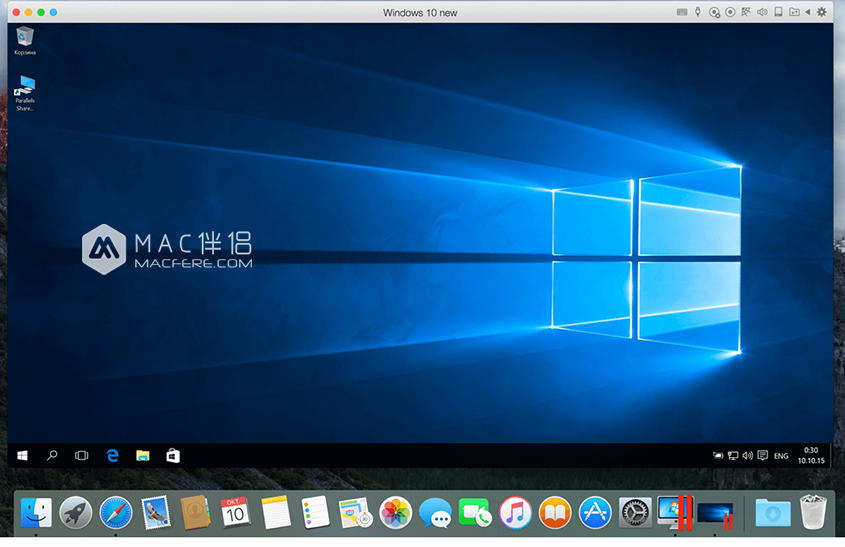Click the network icon in Windows tray
The height and width of the screenshot is (547, 845).
click(x=733, y=456)
